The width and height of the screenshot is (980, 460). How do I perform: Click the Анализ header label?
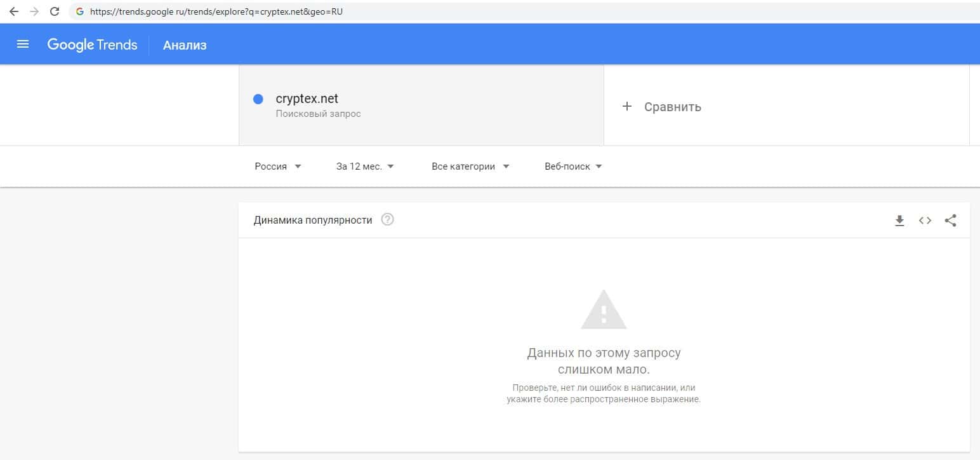coord(185,45)
